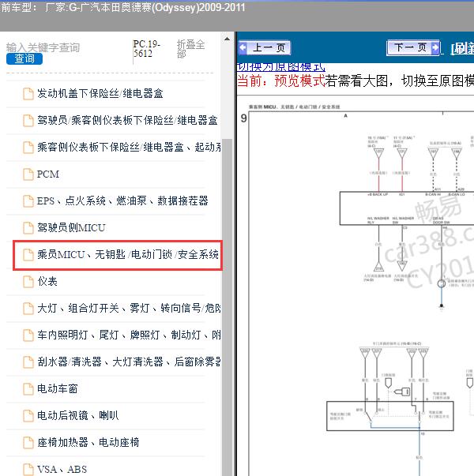
Task: Click document icon beside 刮水器/清洗器
Action: tap(28, 362)
